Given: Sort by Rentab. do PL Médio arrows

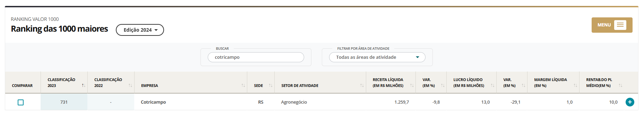Looking at the screenshot, I should (620, 86).
